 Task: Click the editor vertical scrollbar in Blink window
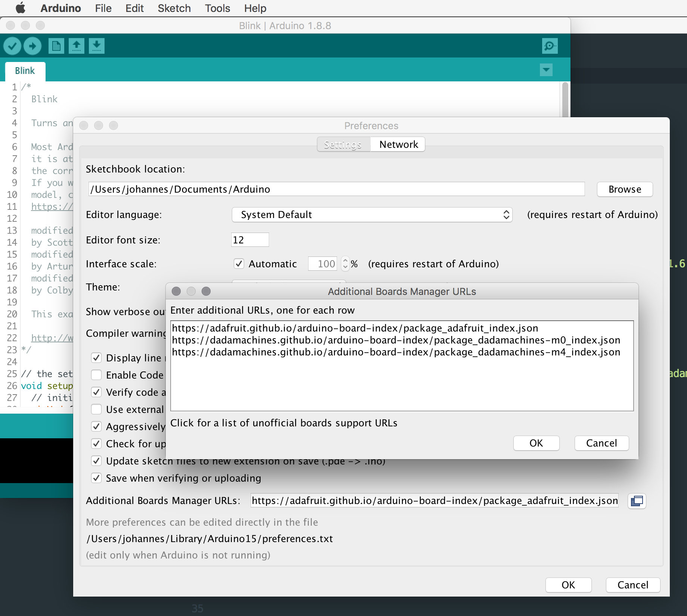(565, 100)
